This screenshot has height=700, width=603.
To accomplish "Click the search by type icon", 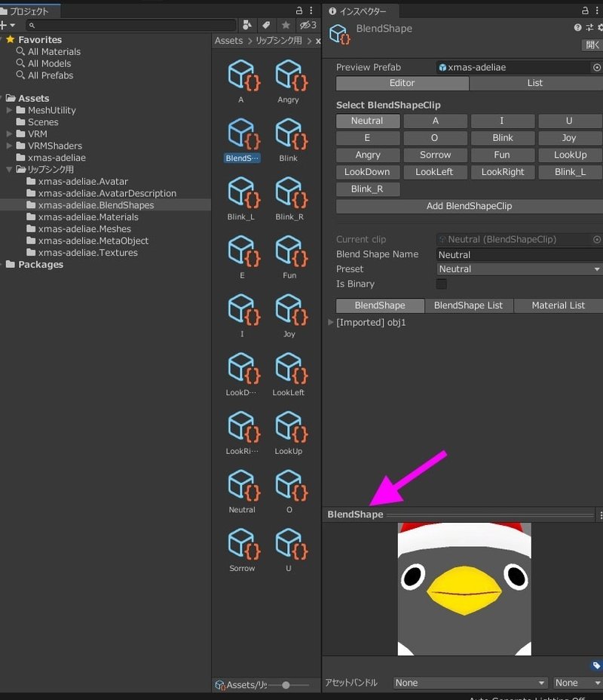I will click(246, 25).
